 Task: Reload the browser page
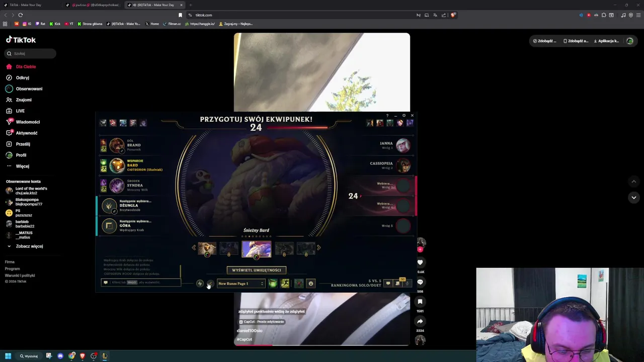pos(20,15)
